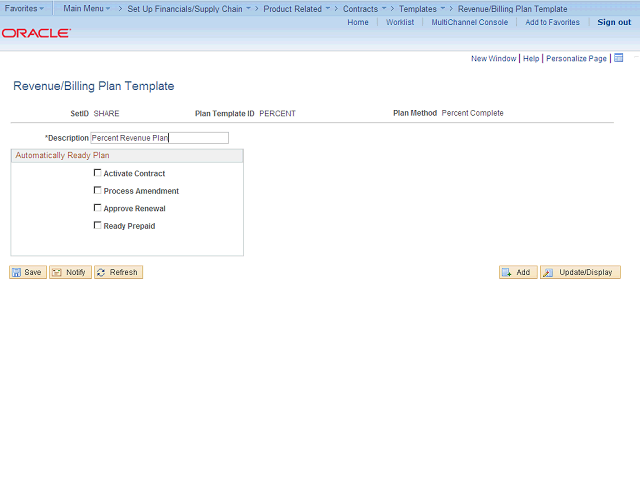The width and height of the screenshot is (640, 480).
Task: Expand the Templates breadcrumb menu
Action: click(x=422, y=9)
